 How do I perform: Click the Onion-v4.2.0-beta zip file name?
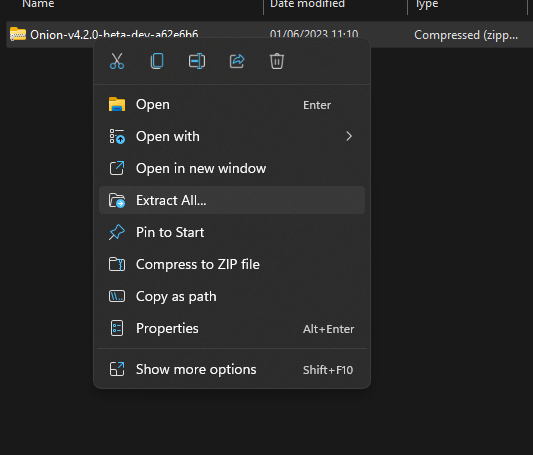coord(114,34)
